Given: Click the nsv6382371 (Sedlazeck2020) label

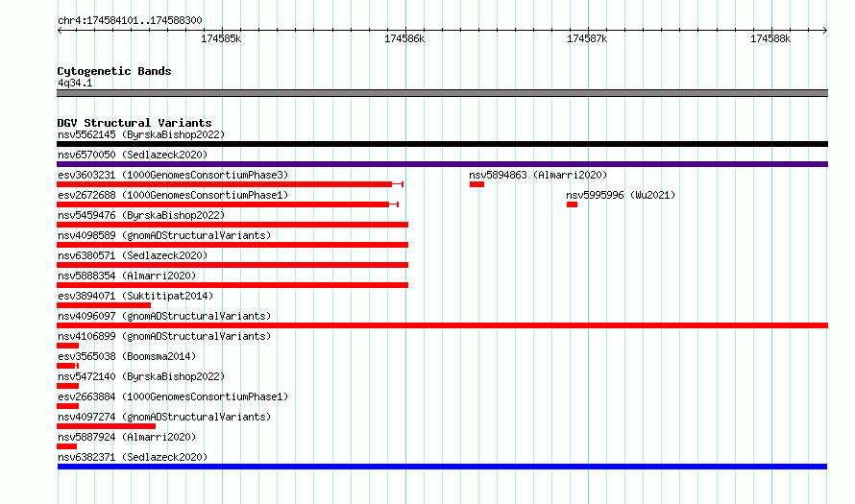Looking at the screenshot, I should (133, 457).
